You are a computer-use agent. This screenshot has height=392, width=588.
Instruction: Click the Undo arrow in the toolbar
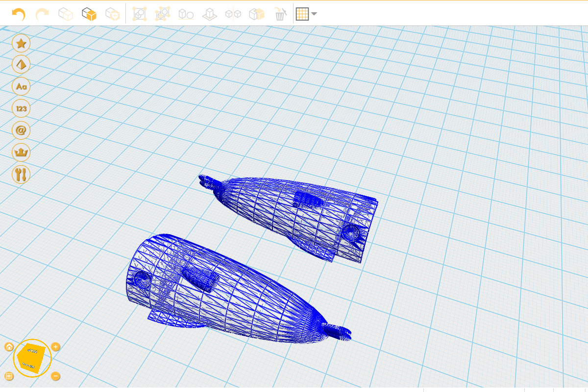point(18,14)
